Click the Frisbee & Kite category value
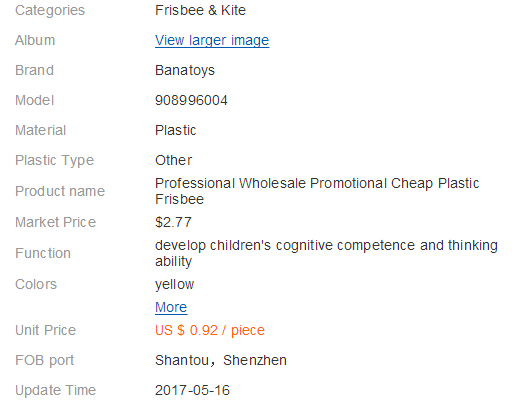 (200, 10)
